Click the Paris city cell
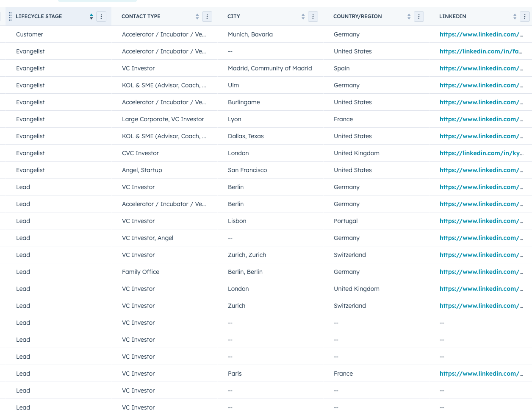This screenshot has width=532, height=410. [235, 374]
